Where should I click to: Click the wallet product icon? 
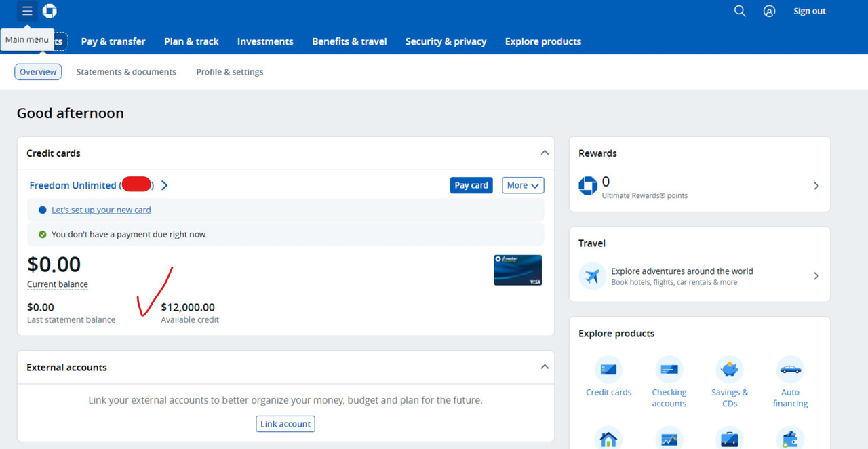tap(790, 438)
